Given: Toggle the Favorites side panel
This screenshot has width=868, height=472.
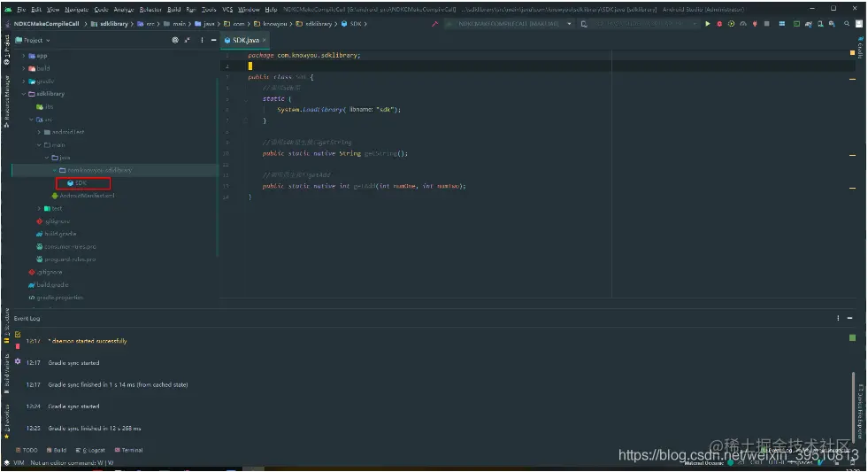Looking at the screenshot, I should click(7, 421).
